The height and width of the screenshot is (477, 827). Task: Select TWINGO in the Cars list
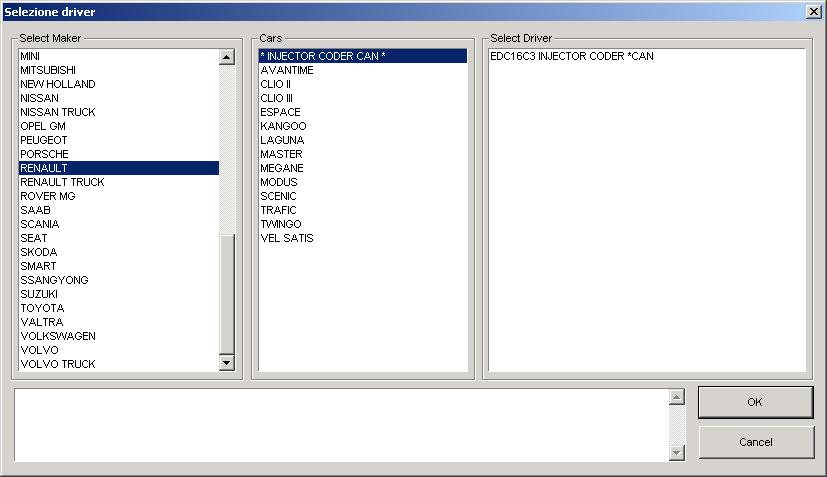pos(363,224)
